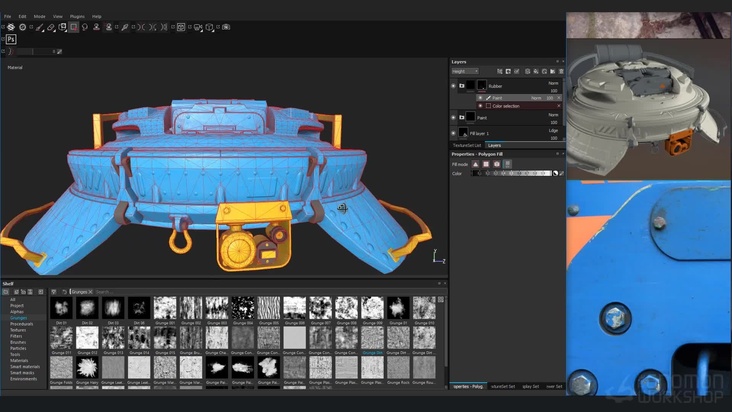
Task: Open the Height channel dropdown in Layers
Action: pos(464,71)
